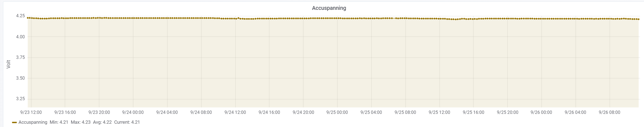The height and width of the screenshot is (127, 644).
Task: Click the 3.25 y-axis tick label
Action: click(21, 99)
